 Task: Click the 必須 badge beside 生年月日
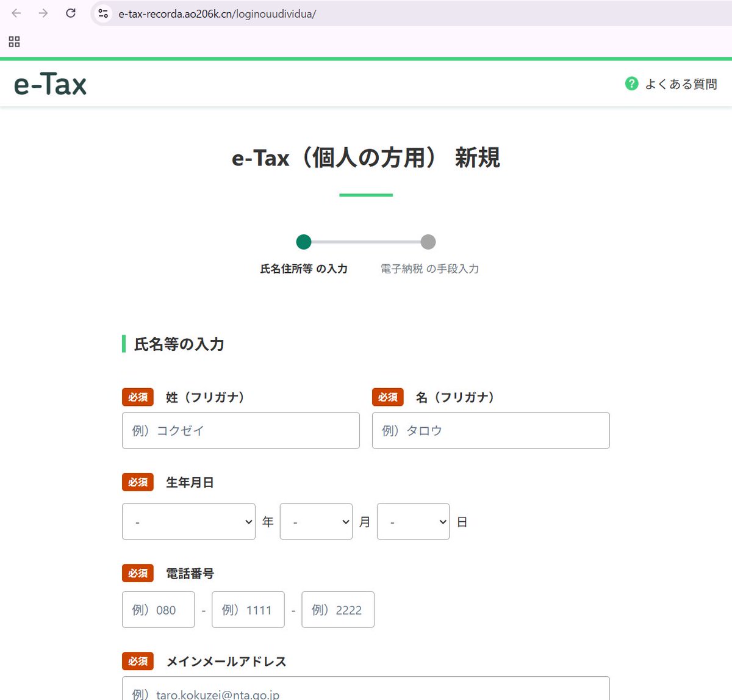click(x=138, y=483)
